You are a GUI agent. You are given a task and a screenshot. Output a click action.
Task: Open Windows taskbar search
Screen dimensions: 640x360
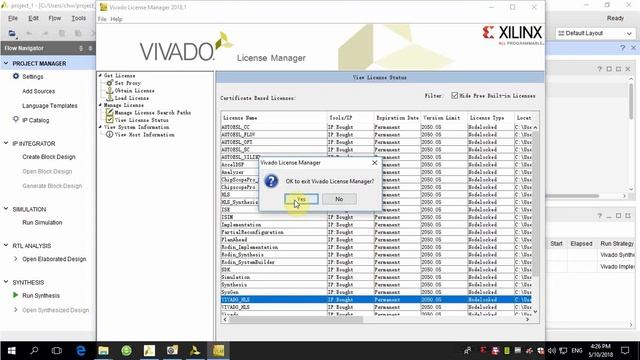pos(34,351)
